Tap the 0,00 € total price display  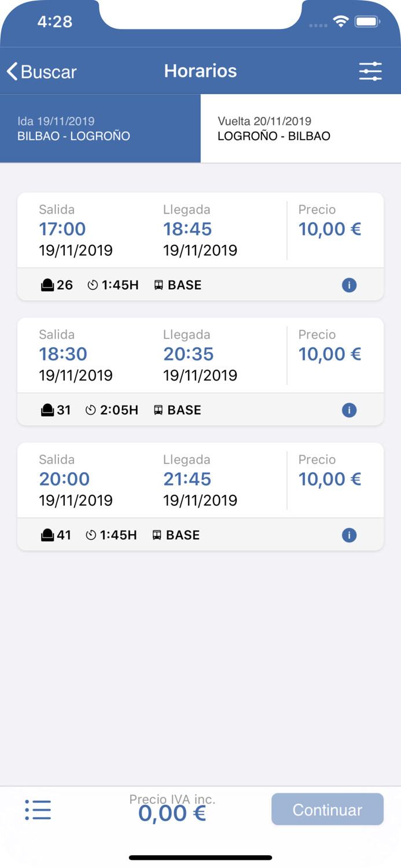click(171, 813)
